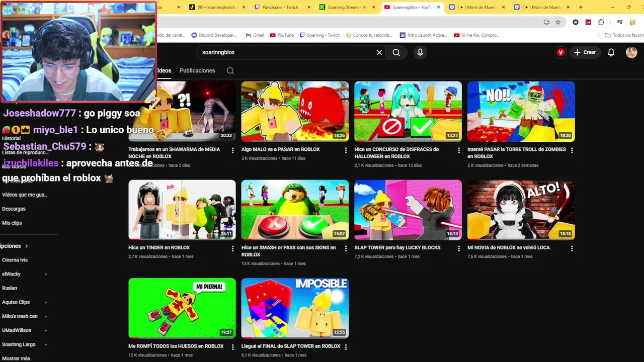Open the Si me Rio, Compro bookmark

pos(477,35)
